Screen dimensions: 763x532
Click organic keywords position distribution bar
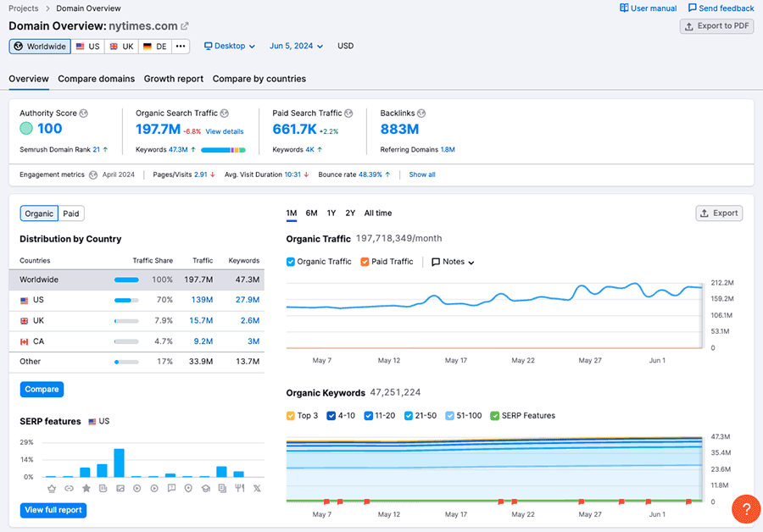click(223, 150)
